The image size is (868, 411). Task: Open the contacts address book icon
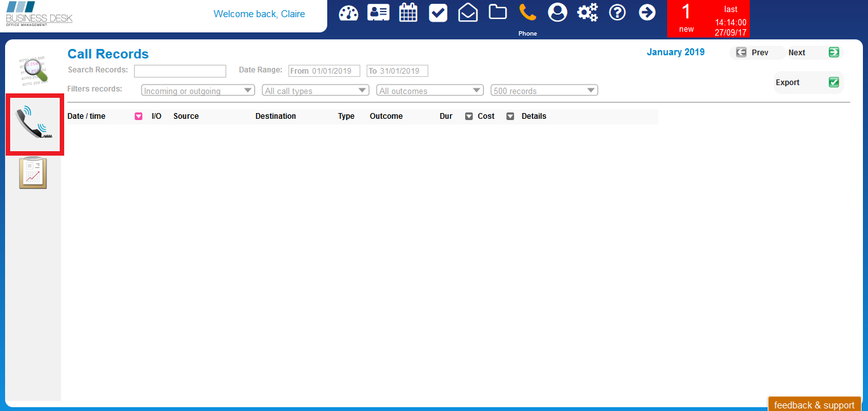click(378, 12)
